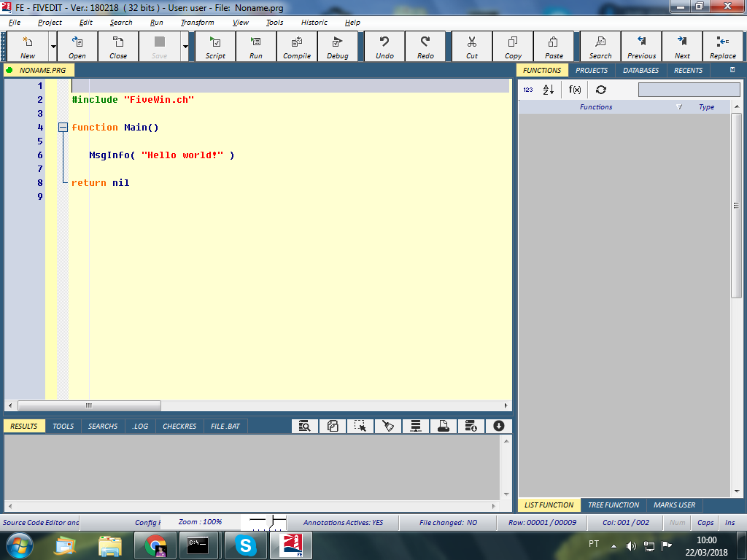Toggle the Ins insert mode indicator
Viewport: 747px width, 560px height.
click(x=729, y=523)
